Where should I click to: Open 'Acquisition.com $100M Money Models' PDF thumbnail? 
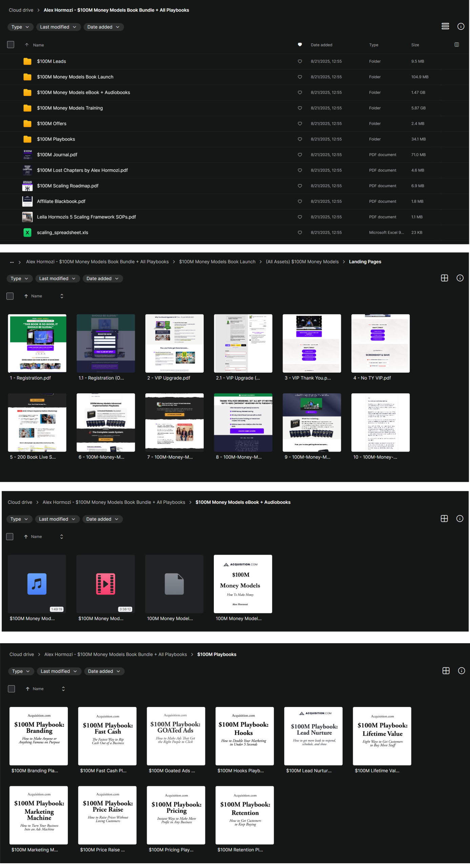[243, 584]
